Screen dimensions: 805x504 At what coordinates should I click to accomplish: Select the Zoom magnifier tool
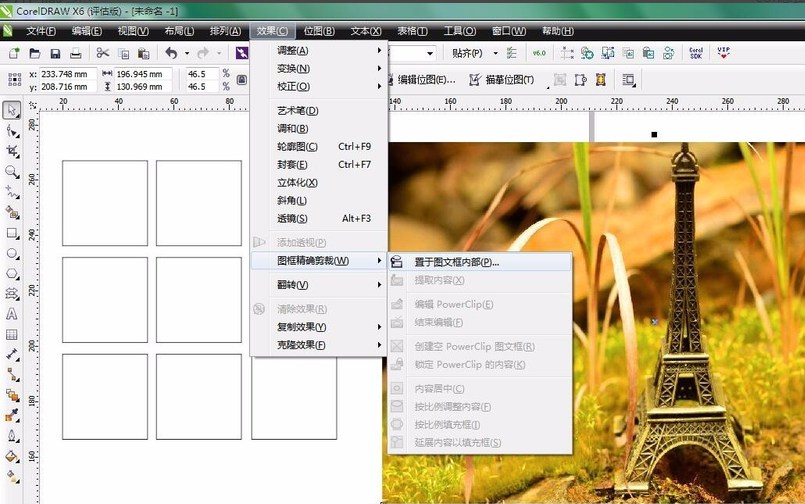pos(12,171)
